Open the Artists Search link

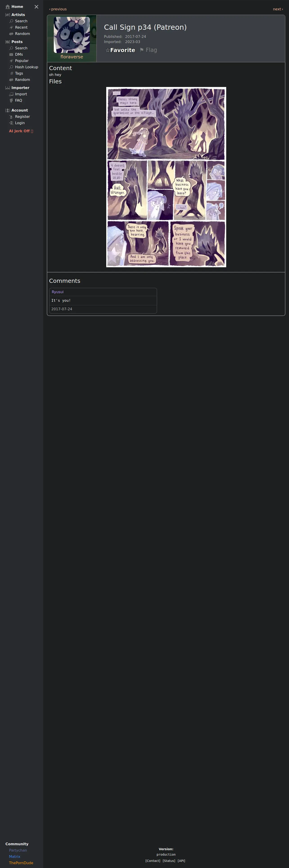click(x=21, y=21)
